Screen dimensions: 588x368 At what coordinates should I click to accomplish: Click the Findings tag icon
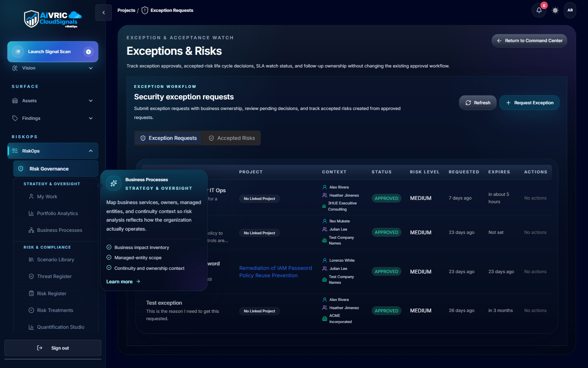click(x=15, y=118)
